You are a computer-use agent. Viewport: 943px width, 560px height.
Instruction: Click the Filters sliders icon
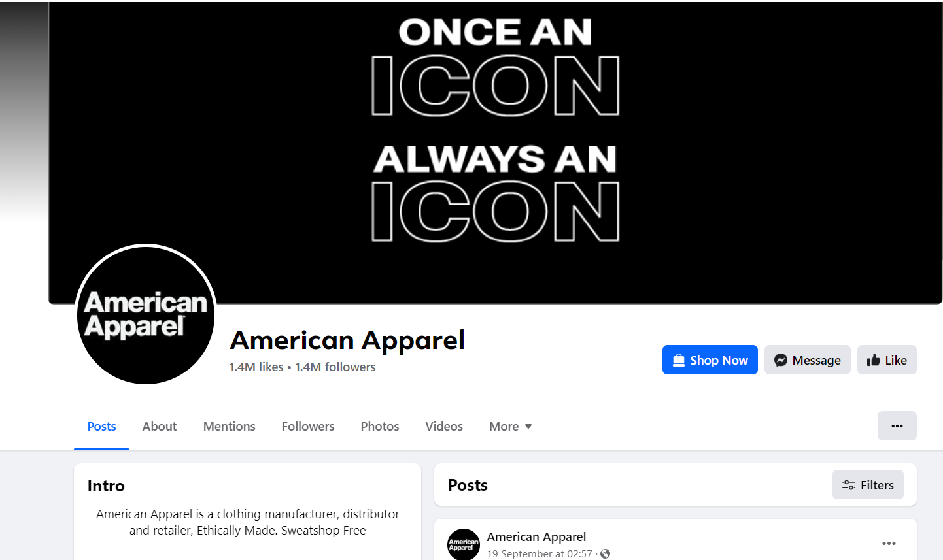[849, 485]
